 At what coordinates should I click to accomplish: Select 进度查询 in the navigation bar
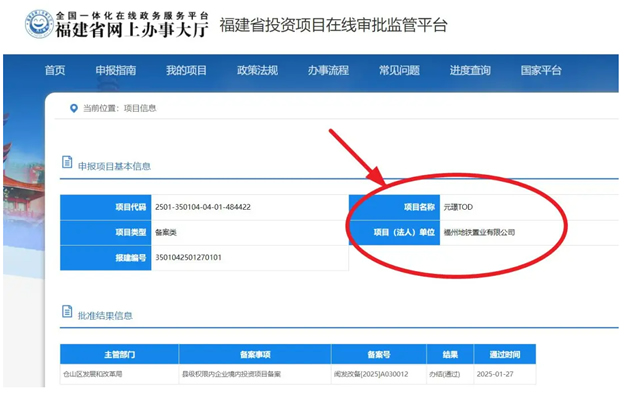[x=470, y=71]
